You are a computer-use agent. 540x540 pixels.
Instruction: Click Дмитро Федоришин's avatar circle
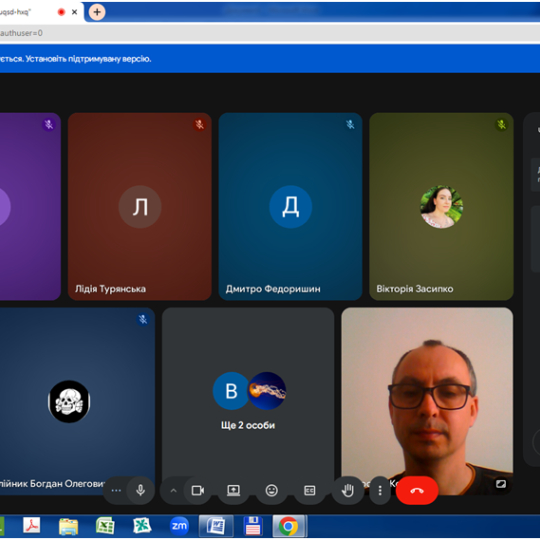(x=290, y=207)
